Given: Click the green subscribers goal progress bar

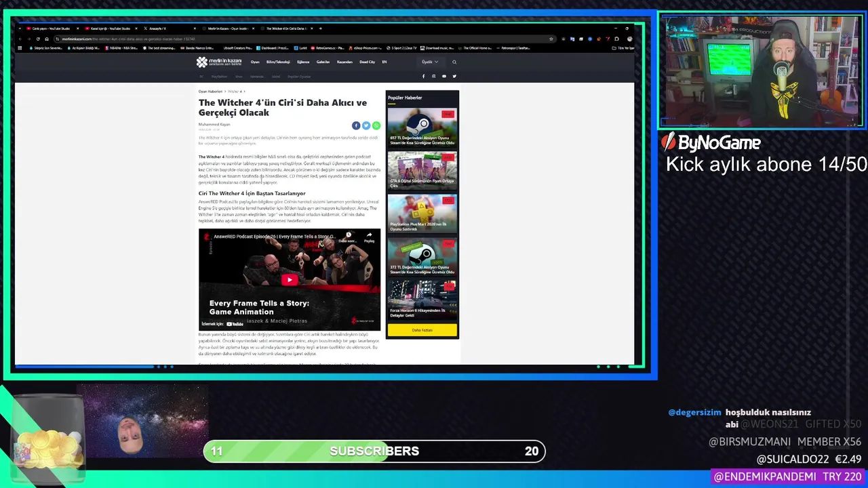Looking at the screenshot, I should click(x=374, y=451).
